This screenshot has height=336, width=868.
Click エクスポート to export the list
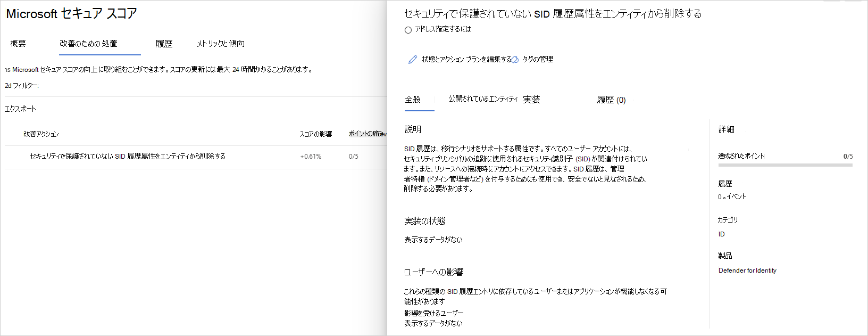pos(20,109)
